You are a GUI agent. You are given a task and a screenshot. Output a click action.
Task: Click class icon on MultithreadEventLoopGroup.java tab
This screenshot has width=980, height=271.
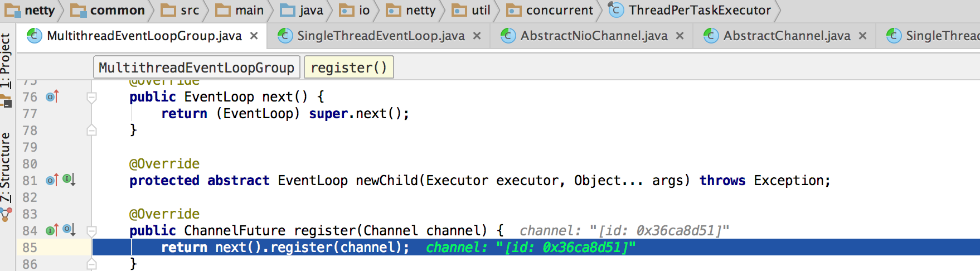click(x=35, y=36)
